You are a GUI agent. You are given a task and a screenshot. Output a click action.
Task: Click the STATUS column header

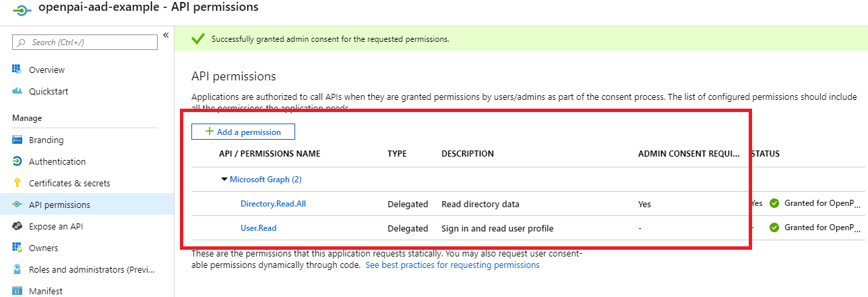coord(765,154)
